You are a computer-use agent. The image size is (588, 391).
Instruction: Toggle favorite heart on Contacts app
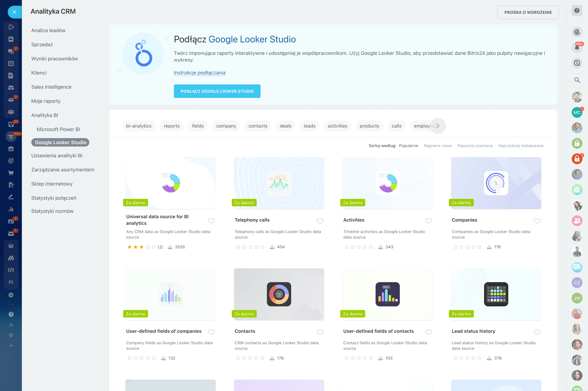point(320,332)
